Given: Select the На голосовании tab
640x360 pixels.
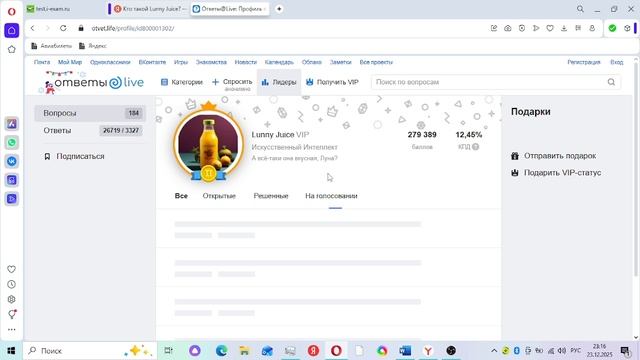Looking at the screenshot, I should pyautogui.click(x=331, y=196).
